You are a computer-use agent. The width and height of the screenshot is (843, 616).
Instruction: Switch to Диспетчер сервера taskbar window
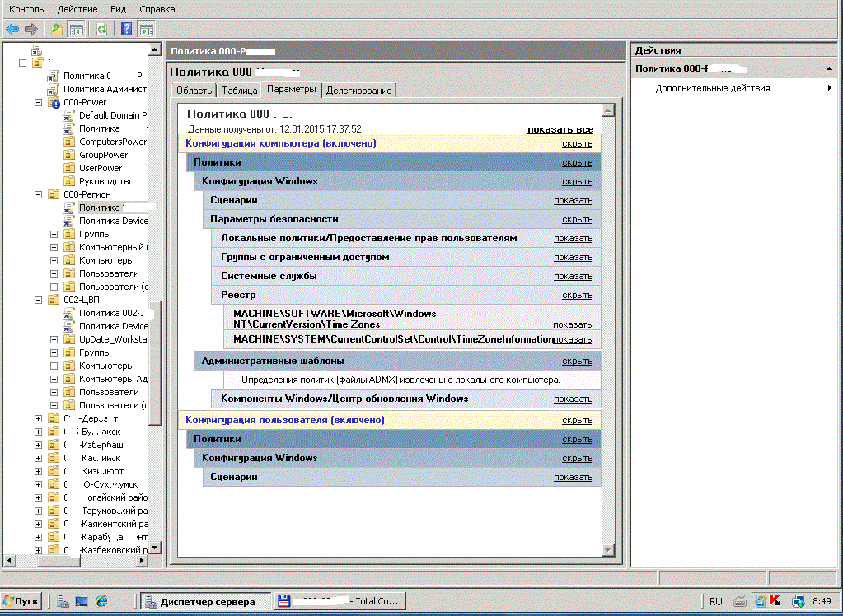(x=207, y=601)
